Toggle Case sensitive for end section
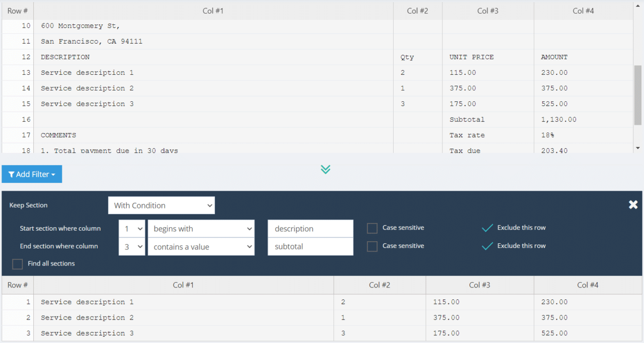Image resolution: width=644 pixels, height=343 pixels. tap(372, 246)
